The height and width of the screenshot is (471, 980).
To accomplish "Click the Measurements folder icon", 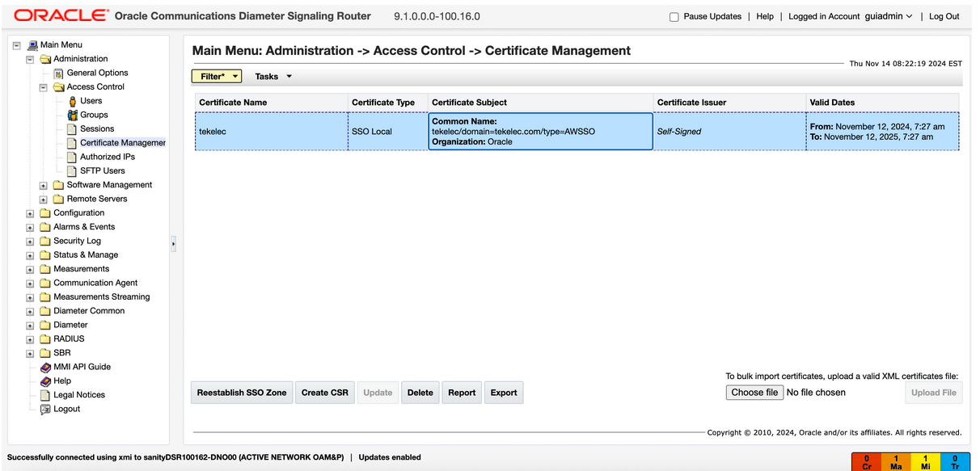I will [45, 269].
